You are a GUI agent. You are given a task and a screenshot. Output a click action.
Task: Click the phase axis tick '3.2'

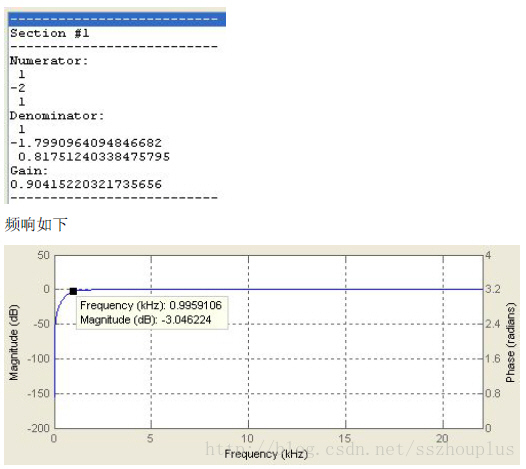pos(493,289)
